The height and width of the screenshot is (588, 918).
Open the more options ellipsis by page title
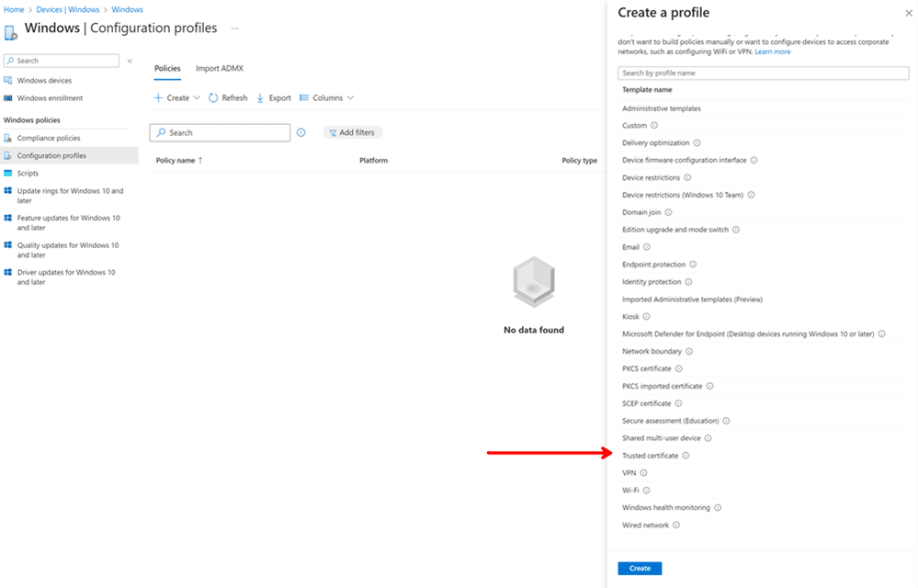click(x=234, y=28)
